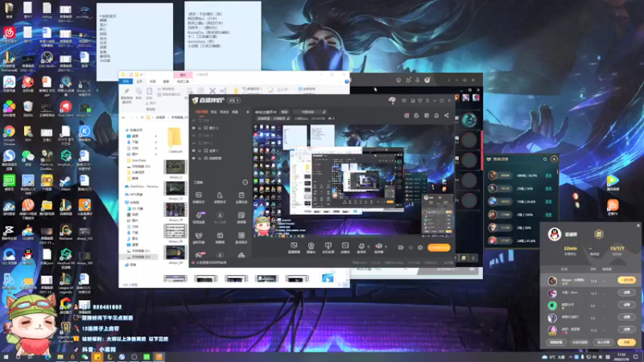Click the edit pencil next to stream title
This screenshot has width=644, height=362.
coord(324,112)
